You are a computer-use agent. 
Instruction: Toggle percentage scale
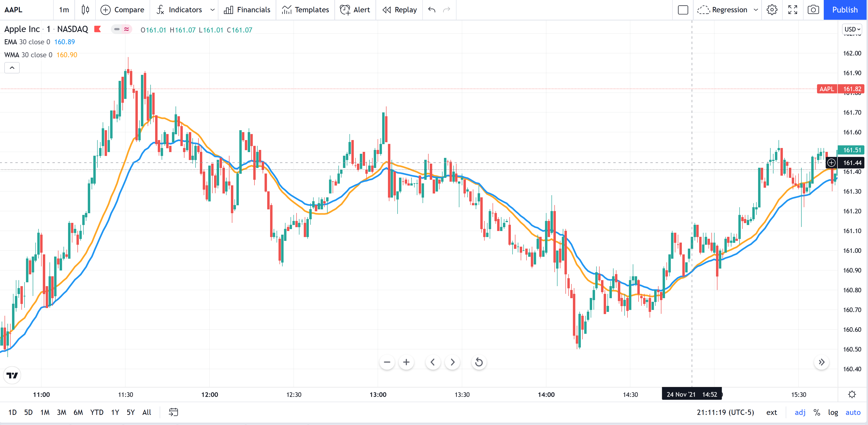click(817, 412)
